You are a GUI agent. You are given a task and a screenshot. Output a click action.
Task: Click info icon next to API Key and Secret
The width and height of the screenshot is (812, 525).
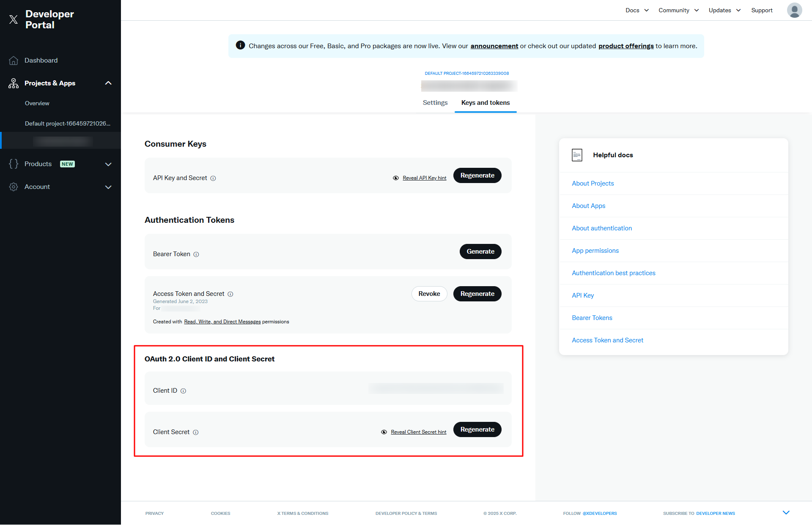coord(213,178)
